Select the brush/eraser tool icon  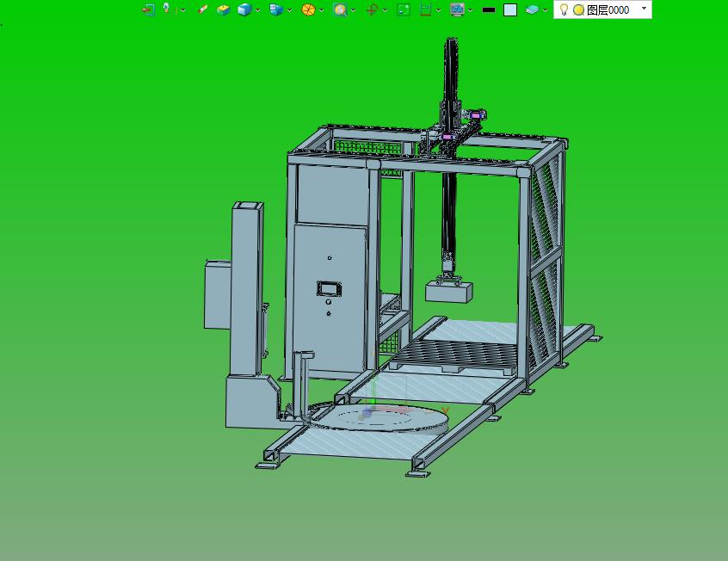pyautogui.click(x=203, y=9)
